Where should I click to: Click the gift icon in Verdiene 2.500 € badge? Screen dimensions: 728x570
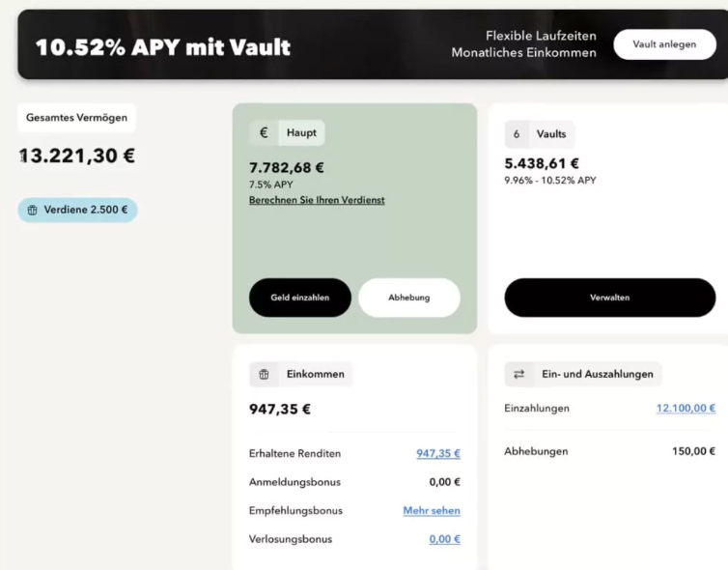coord(32,210)
